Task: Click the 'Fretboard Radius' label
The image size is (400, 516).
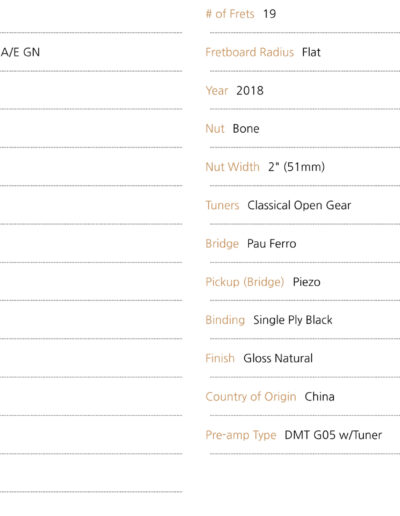Action: click(250, 52)
